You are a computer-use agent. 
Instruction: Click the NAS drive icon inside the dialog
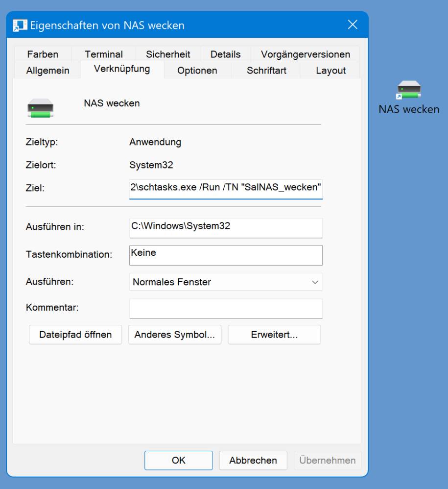[x=41, y=108]
